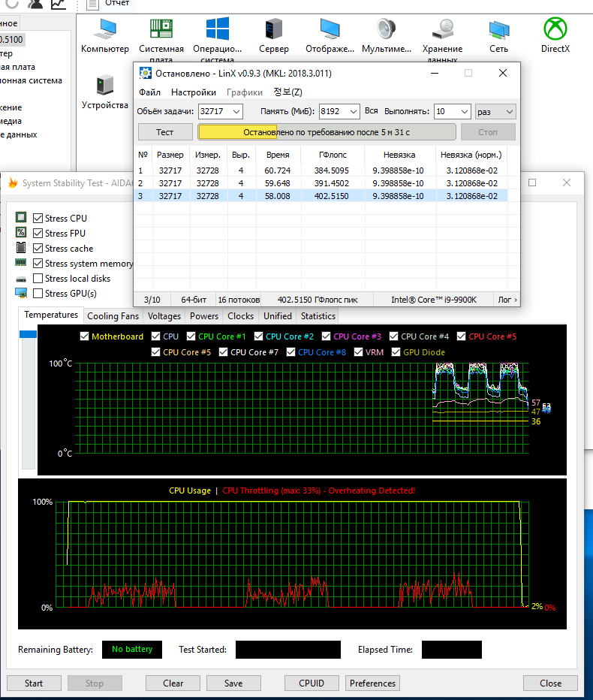Image resolution: width=593 pixels, height=700 pixels.
Task: Enable Stress GPU(s)
Action: point(38,294)
